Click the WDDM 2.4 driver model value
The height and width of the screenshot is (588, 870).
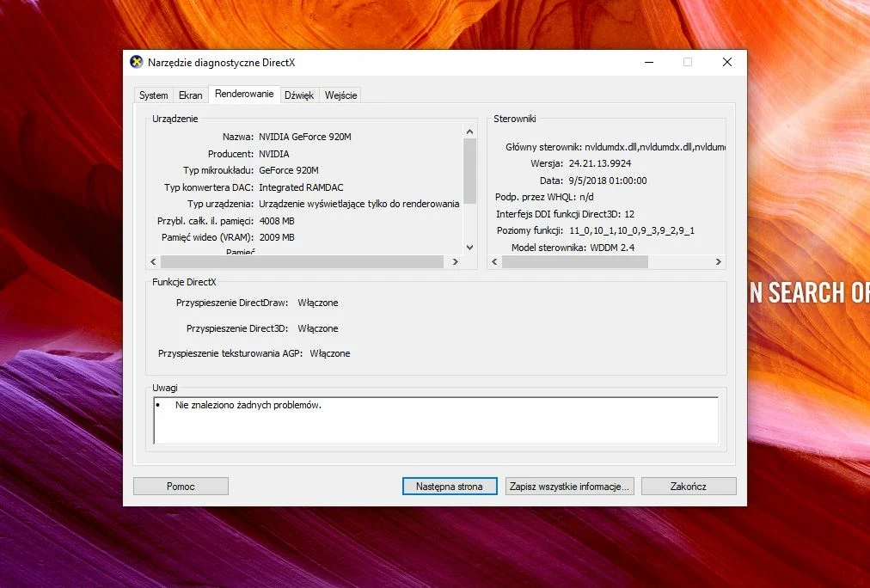pyautogui.click(x=613, y=248)
